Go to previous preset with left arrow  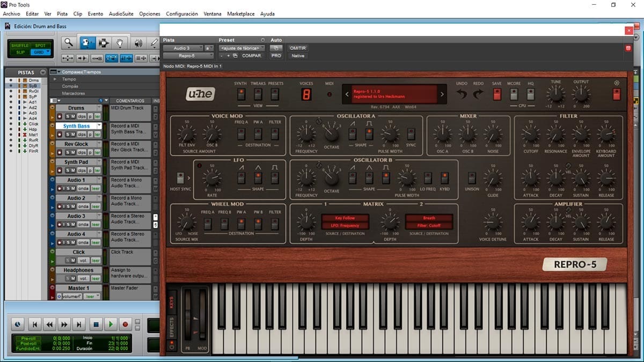(x=347, y=94)
